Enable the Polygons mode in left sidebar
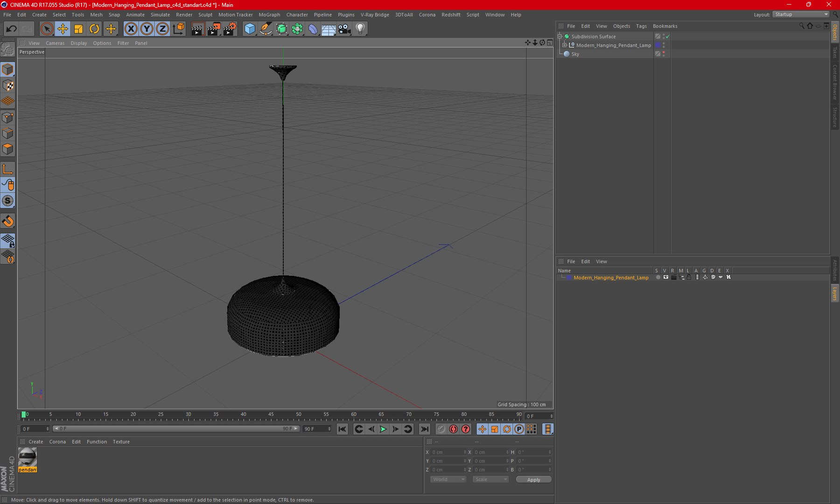The width and height of the screenshot is (840, 504). click(x=8, y=149)
